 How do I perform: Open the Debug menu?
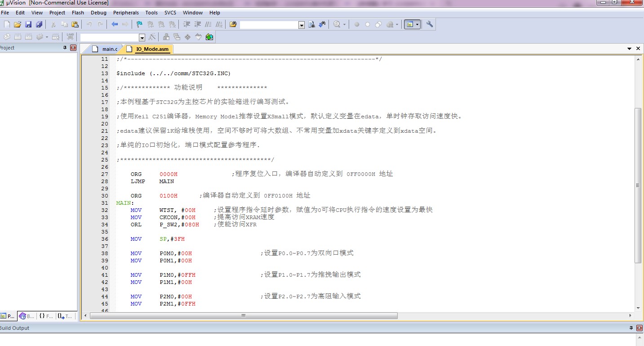point(99,13)
